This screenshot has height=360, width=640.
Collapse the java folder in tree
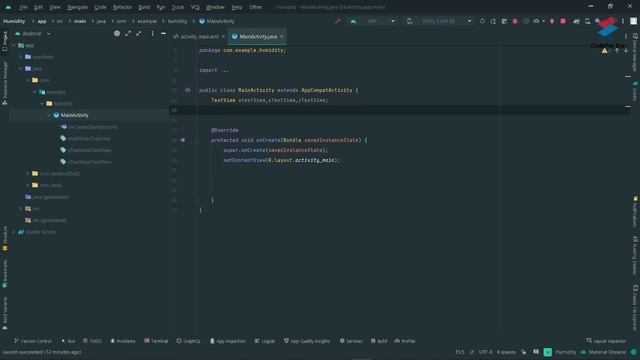pos(21,69)
